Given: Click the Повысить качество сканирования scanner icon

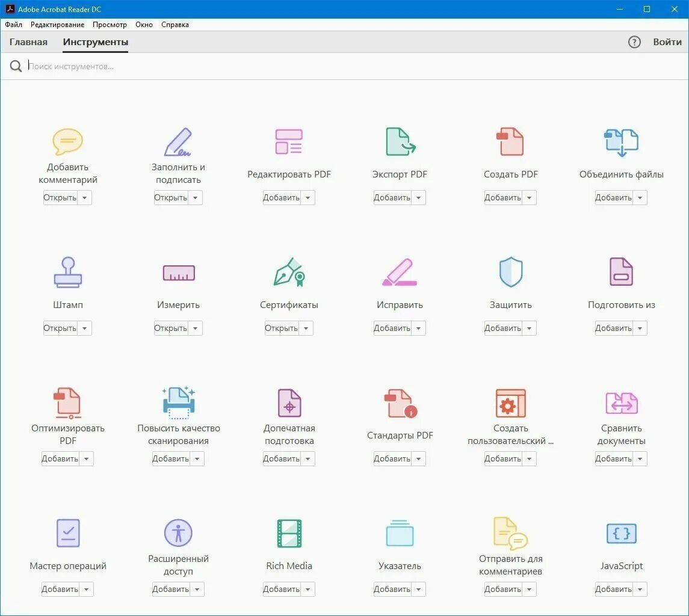Looking at the screenshot, I should coord(178,402).
